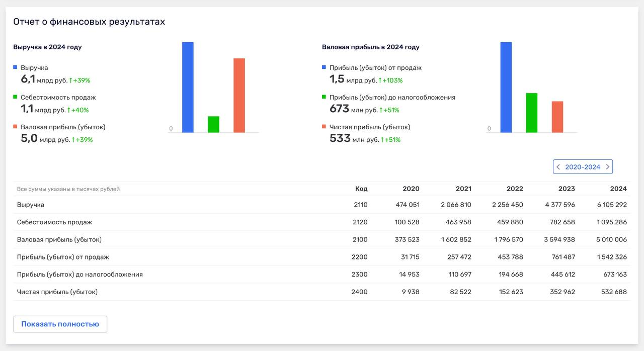Screen dimensions: 644x351
Task: Select the red gross profit bar in left chart
Action: (x=239, y=95)
